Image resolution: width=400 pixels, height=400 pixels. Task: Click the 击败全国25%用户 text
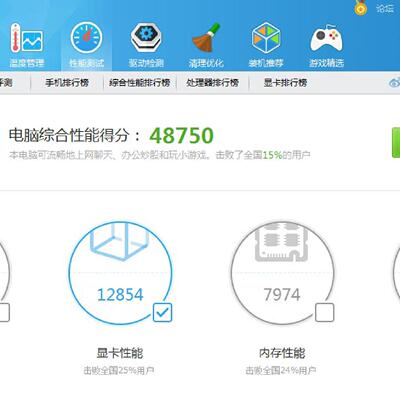(x=119, y=370)
